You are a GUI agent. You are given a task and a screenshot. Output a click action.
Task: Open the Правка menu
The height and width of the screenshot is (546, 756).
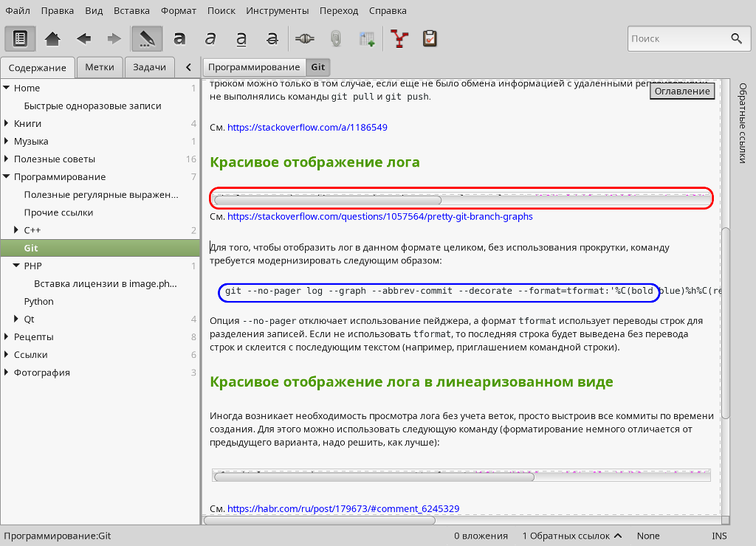click(58, 10)
